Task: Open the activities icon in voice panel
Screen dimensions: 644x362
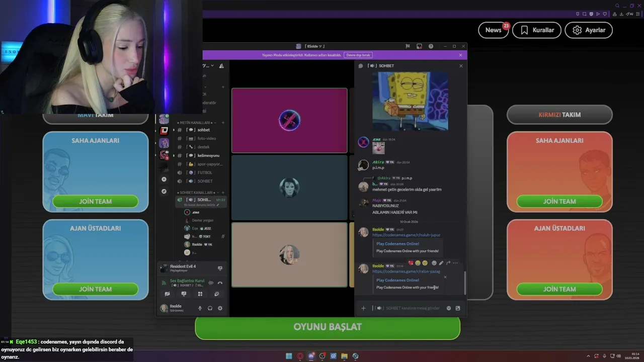Action: (200, 294)
